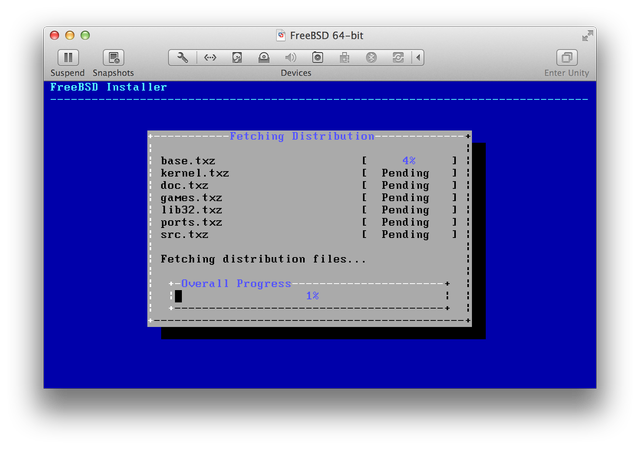Click the Bluetooth device icon
The height and width of the screenshot is (449, 640).
(371, 58)
